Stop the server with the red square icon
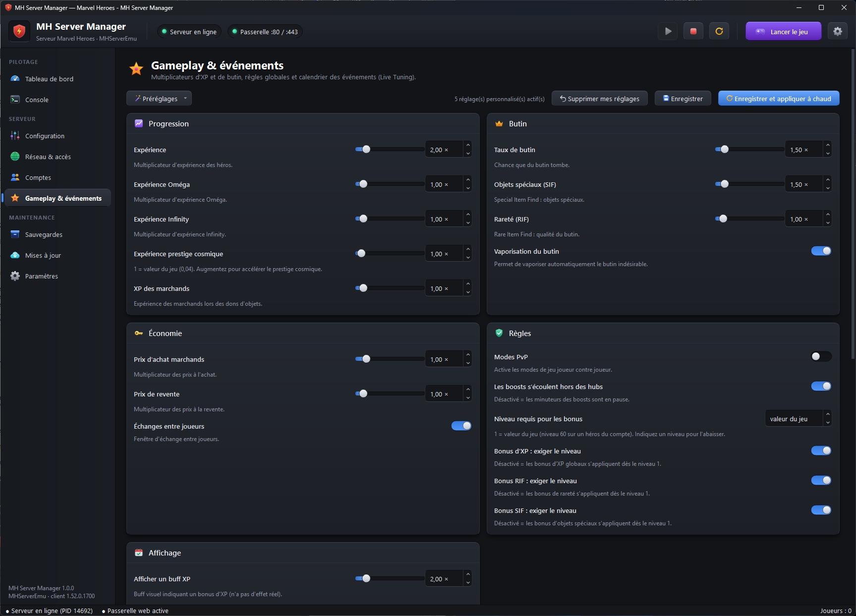856x616 pixels. (693, 31)
